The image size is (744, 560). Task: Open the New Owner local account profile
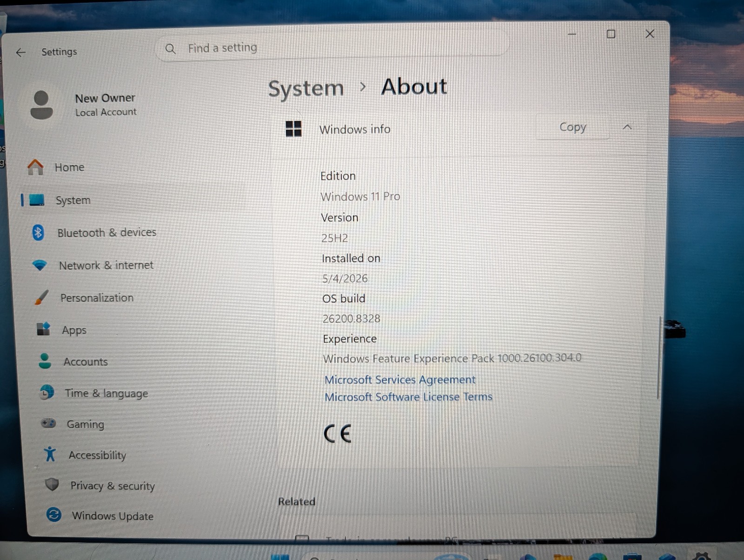pyautogui.click(x=84, y=105)
